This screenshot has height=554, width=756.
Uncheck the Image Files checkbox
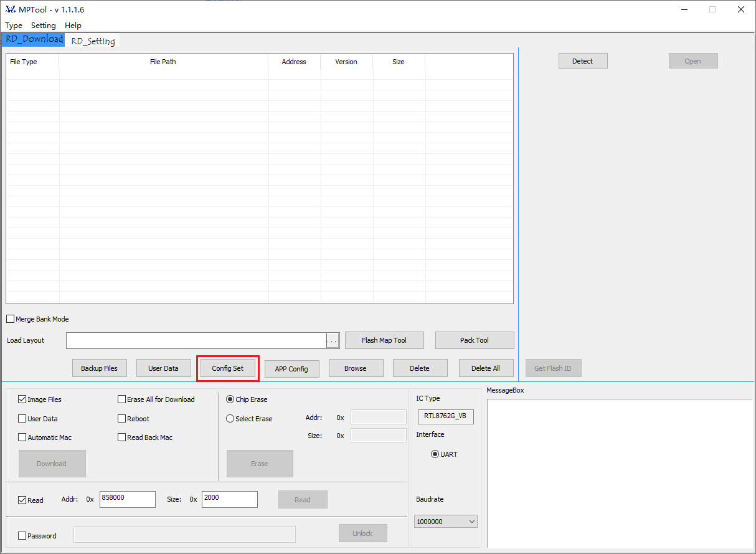click(22, 399)
